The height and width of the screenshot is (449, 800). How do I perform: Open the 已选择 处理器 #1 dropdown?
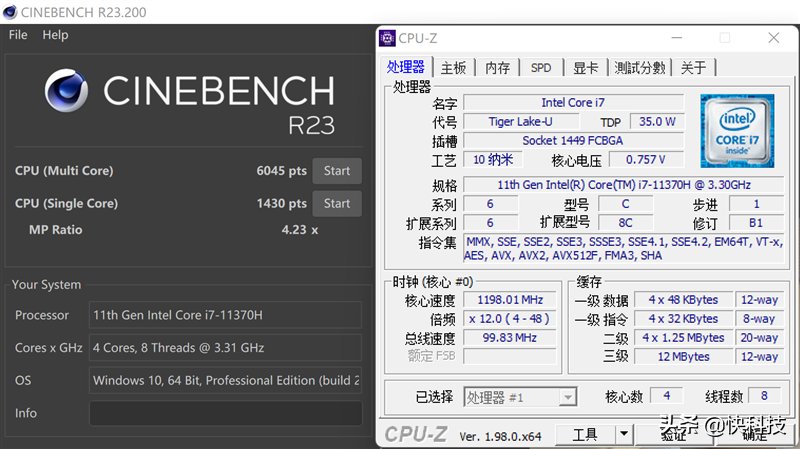520,397
